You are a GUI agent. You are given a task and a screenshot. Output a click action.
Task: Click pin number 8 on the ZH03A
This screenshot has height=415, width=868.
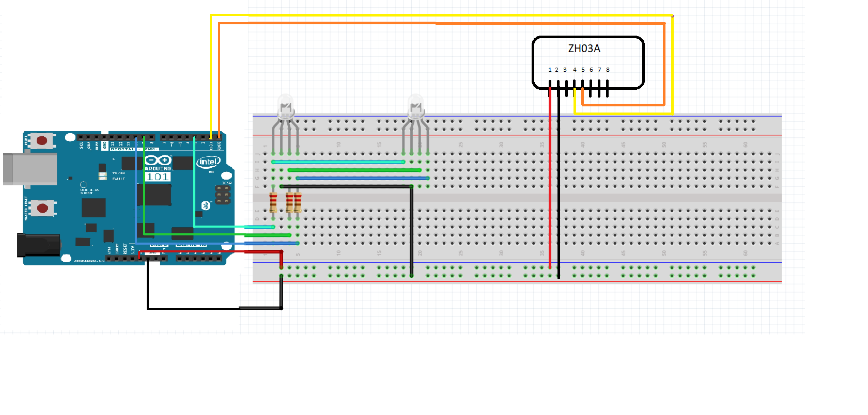click(x=608, y=70)
